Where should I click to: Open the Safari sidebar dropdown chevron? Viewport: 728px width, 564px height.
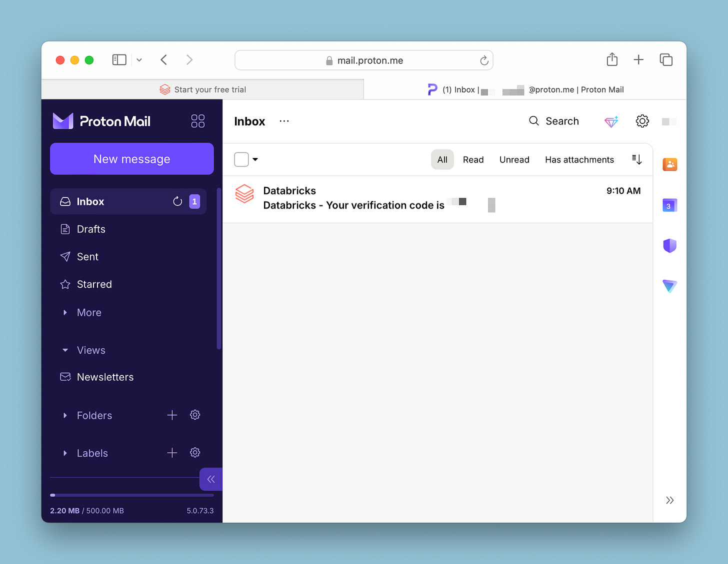point(139,60)
